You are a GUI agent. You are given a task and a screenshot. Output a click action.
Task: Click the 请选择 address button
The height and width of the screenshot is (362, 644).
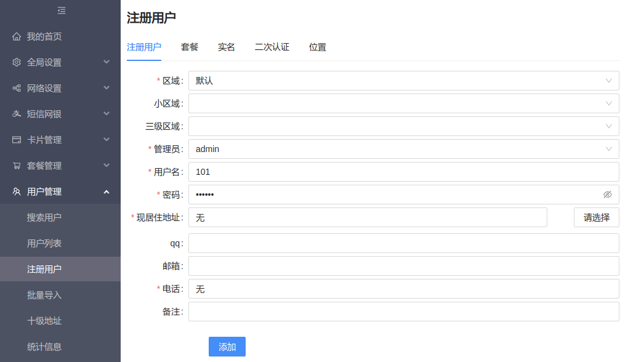coord(596,217)
